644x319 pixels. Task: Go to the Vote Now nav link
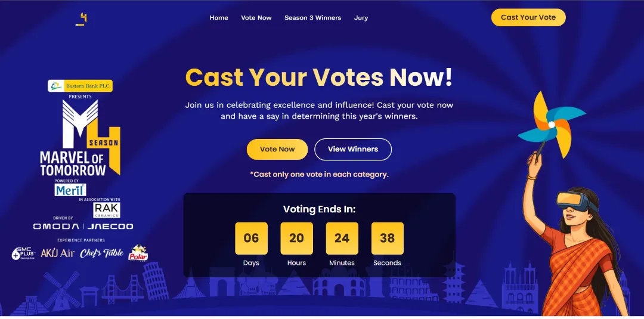click(x=256, y=18)
